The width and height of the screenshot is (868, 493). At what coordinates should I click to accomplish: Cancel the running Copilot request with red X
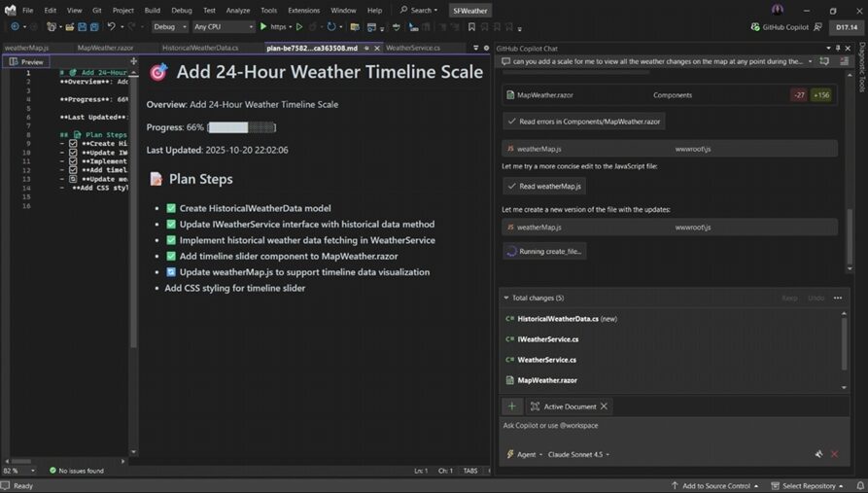point(834,454)
